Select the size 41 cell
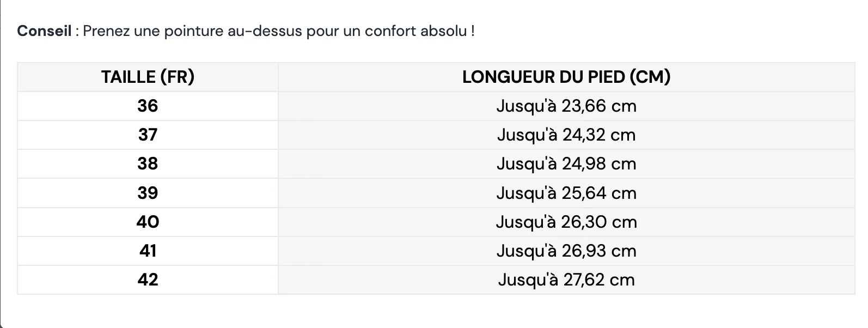868x328 pixels. click(x=148, y=251)
